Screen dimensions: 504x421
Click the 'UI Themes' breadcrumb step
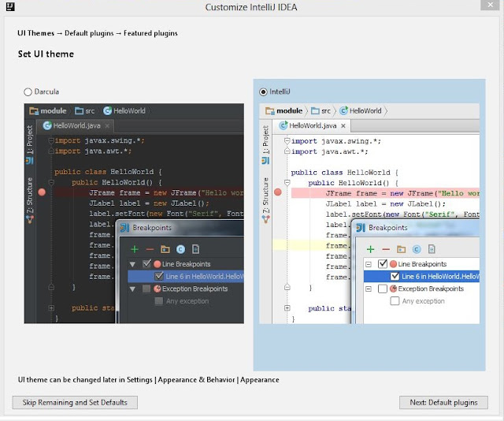pos(35,33)
